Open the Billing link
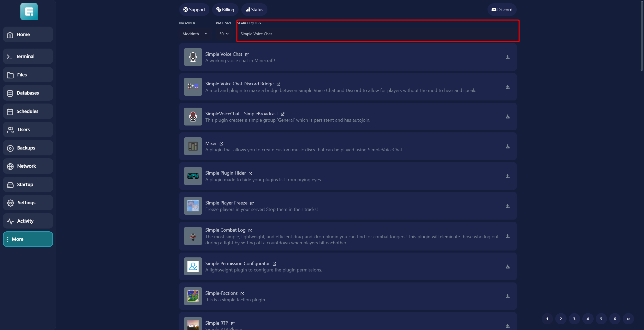 (225, 10)
